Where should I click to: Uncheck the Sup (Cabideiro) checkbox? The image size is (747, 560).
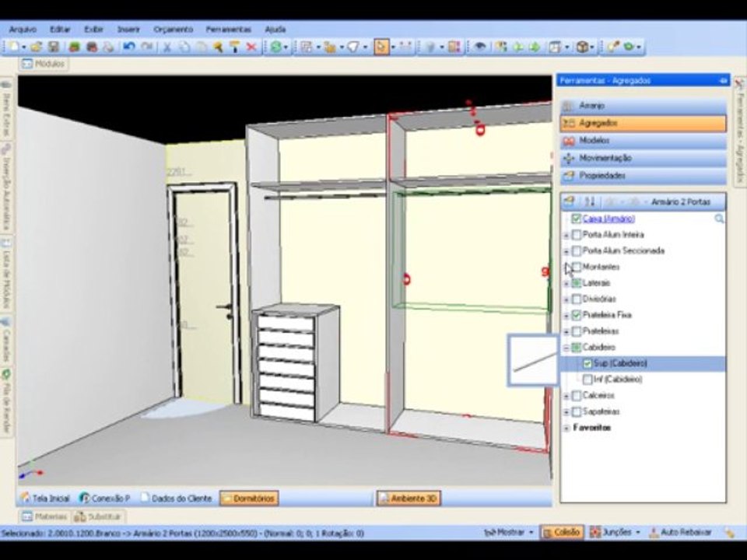click(587, 364)
